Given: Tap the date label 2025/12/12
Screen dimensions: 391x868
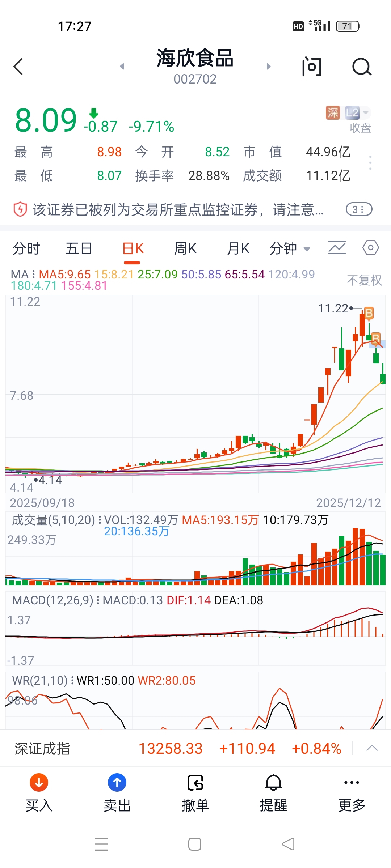Looking at the screenshot, I should [348, 503].
